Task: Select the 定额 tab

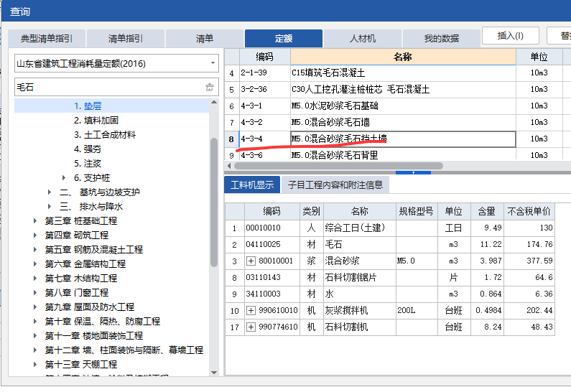Action: click(x=283, y=39)
